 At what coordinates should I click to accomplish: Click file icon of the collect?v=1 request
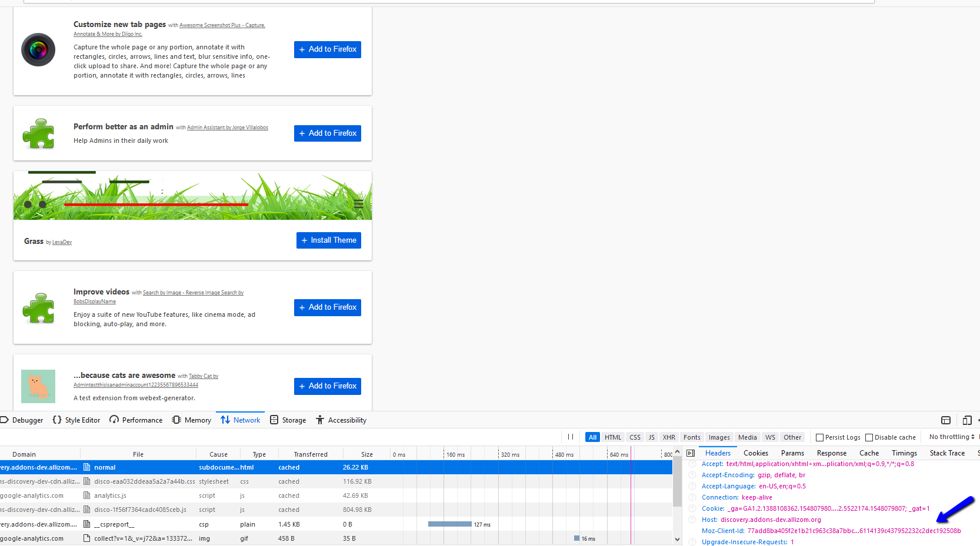tap(87, 538)
